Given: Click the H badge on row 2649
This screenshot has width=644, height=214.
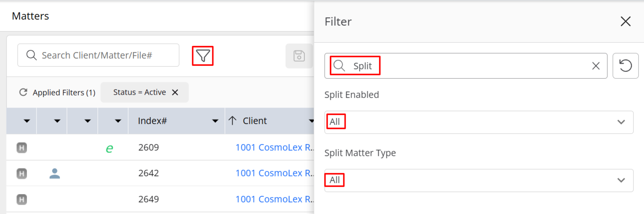Looking at the screenshot, I should coord(22,199).
